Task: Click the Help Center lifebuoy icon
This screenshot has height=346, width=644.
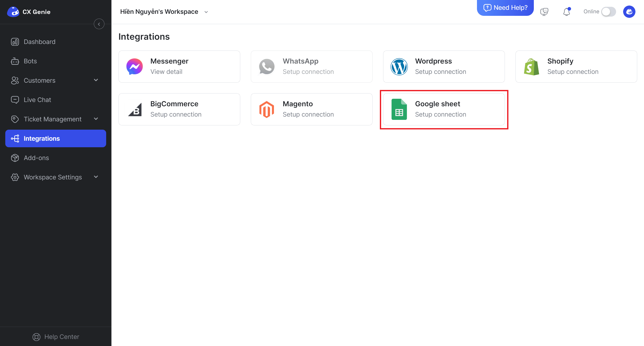Action: (36, 337)
